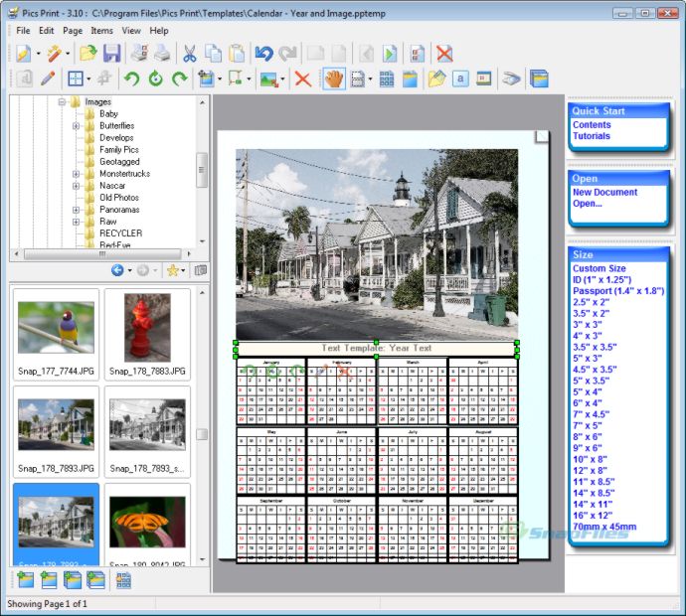
Task: Click the green circular rotate/refresh icon
Action: pos(156,79)
